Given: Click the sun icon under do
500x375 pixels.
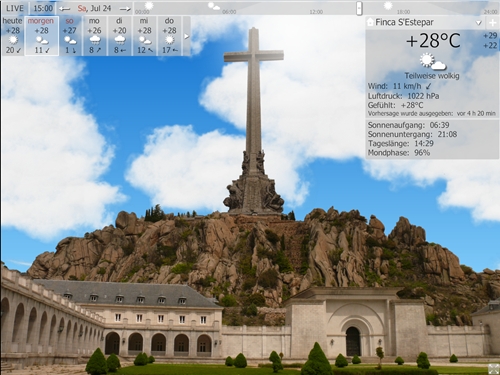Looking at the screenshot, I should 170,40.
